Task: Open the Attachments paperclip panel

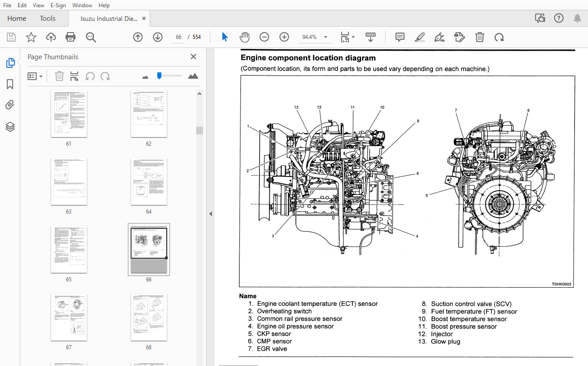Action: click(x=10, y=105)
